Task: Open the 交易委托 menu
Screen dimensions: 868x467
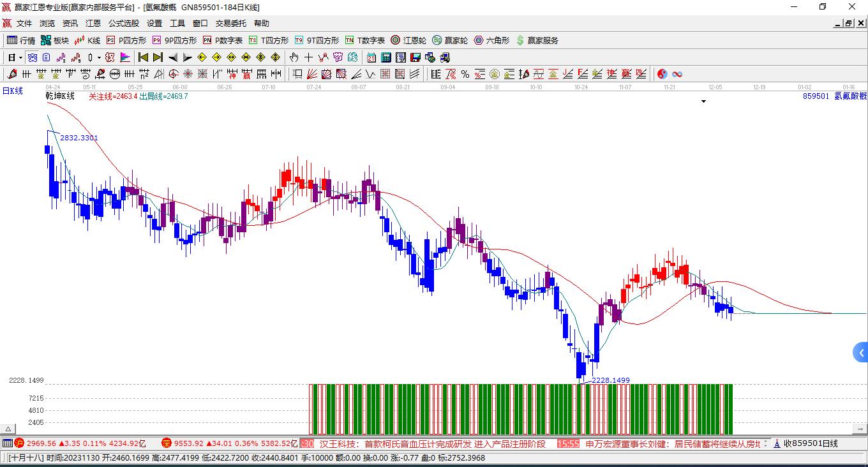Action: pos(230,23)
